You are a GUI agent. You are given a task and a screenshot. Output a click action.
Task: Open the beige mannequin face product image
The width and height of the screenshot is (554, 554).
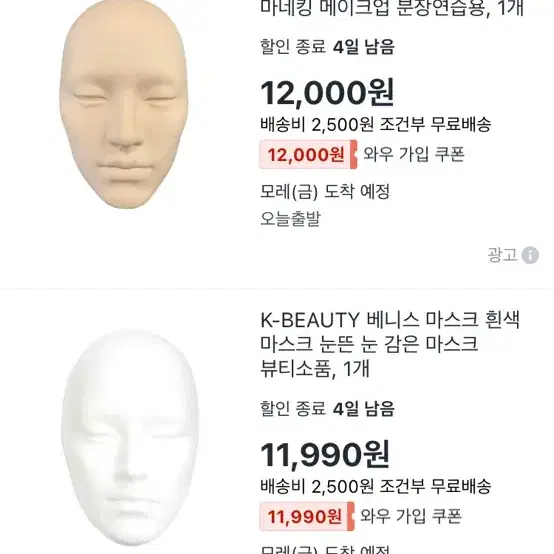coord(123,104)
